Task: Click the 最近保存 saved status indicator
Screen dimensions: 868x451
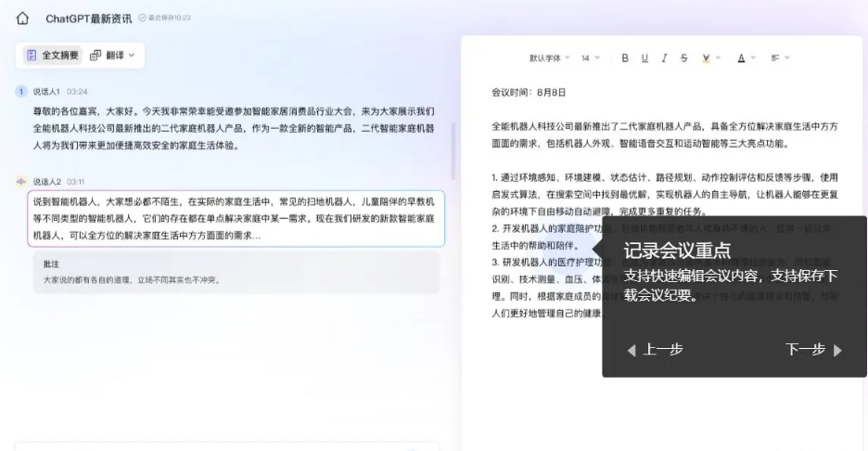Action: point(164,18)
